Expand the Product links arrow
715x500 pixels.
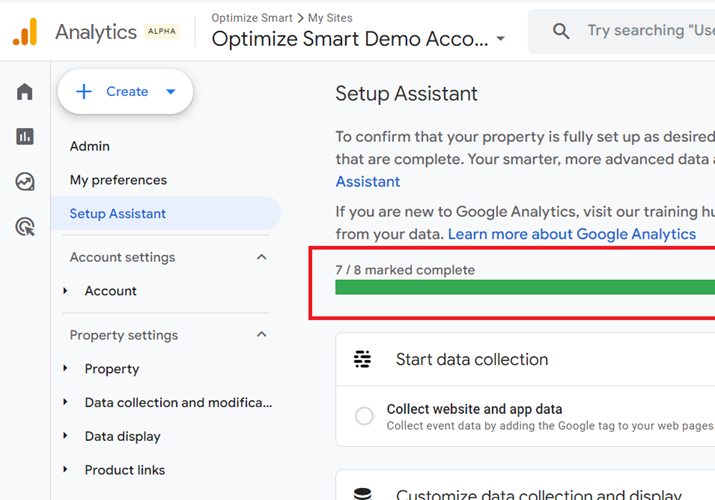point(65,469)
